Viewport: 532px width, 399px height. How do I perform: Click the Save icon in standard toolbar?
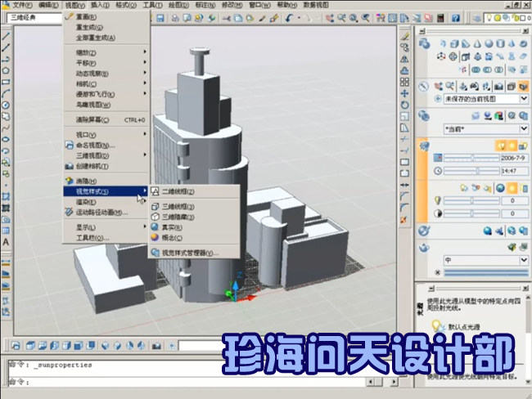tap(160, 18)
